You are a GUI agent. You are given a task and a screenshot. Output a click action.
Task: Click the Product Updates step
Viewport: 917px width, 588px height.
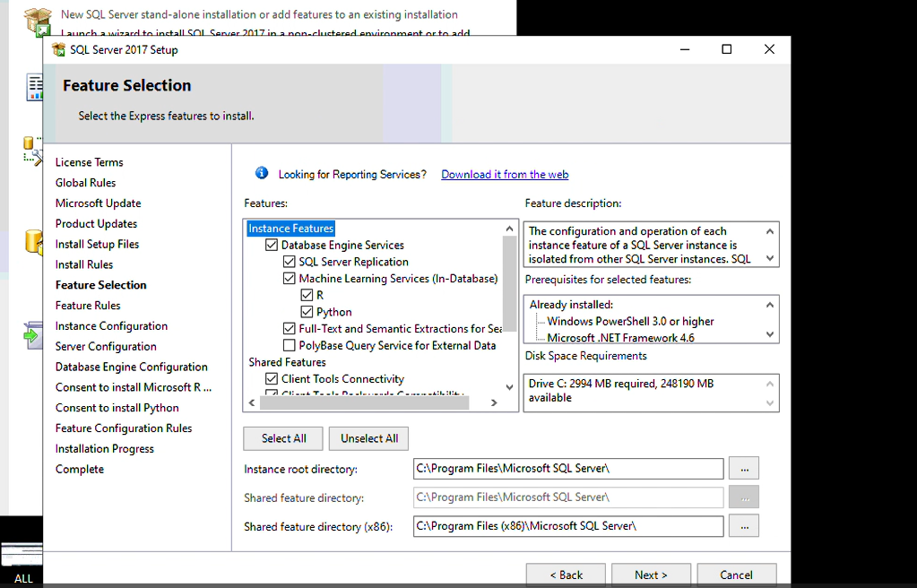click(97, 223)
